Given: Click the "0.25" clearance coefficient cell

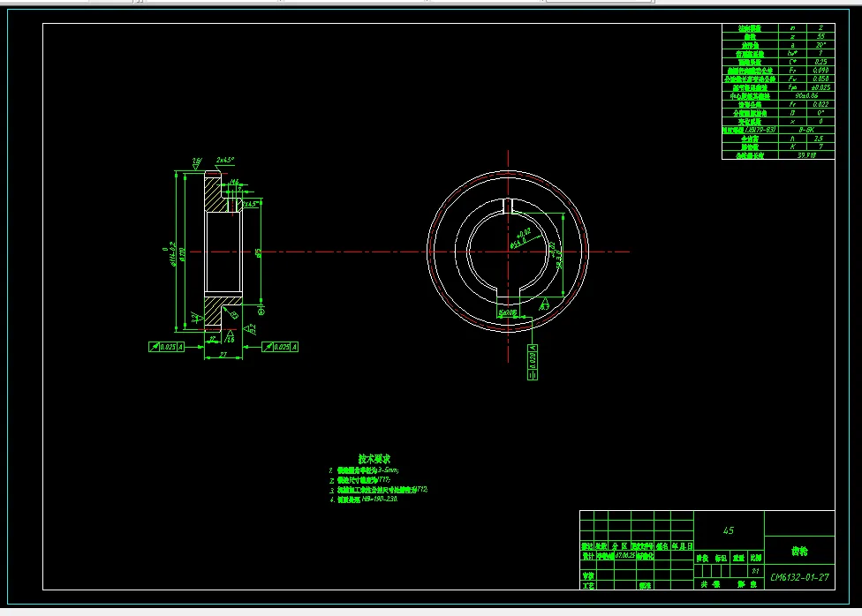Looking at the screenshot, I should coord(820,62).
